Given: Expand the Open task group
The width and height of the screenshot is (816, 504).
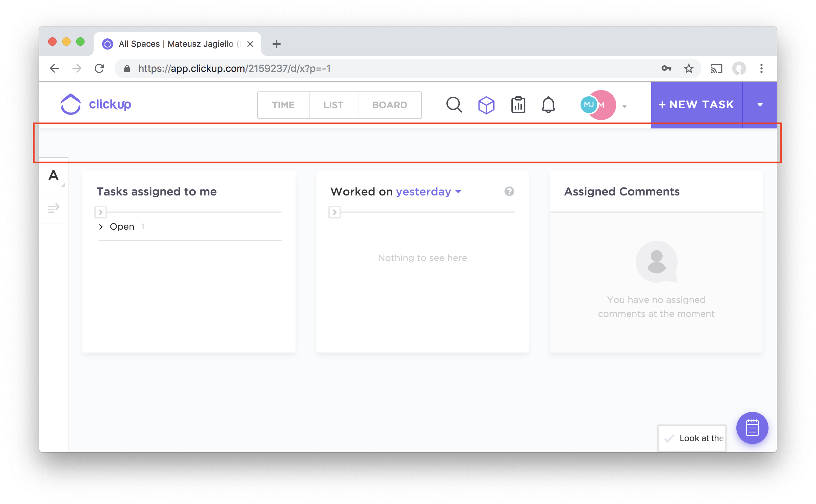Looking at the screenshot, I should click(101, 227).
